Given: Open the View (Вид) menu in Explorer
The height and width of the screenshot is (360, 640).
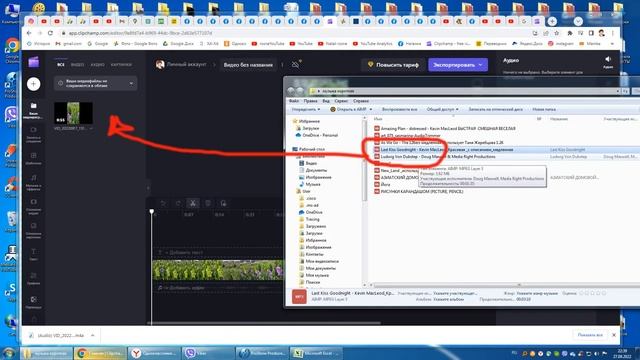Looking at the screenshot, I should [x=326, y=101].
